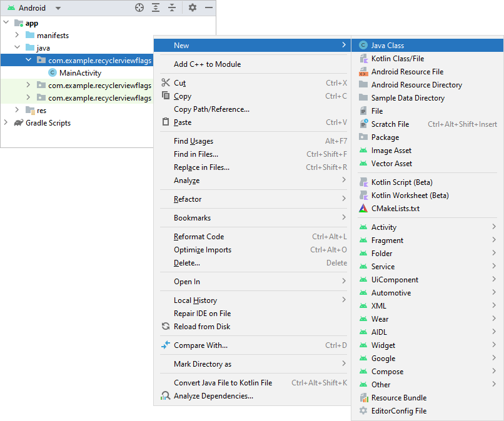Choose Sample Data Directory entry

pyautogui.click(x=428, y=98)
